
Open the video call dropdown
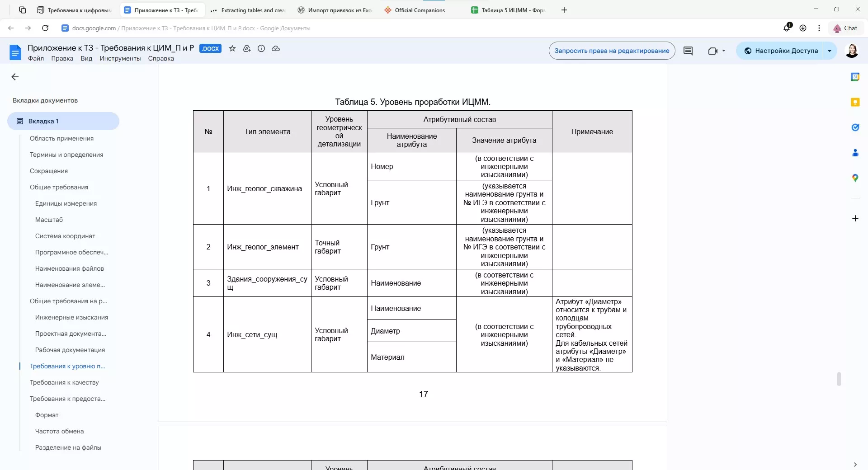click(x=717, y=51)
